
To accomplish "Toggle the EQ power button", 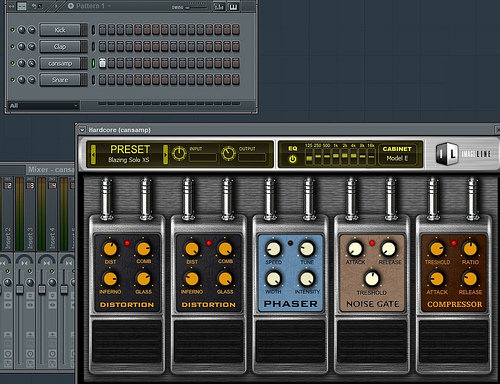I will click(293, 159).
